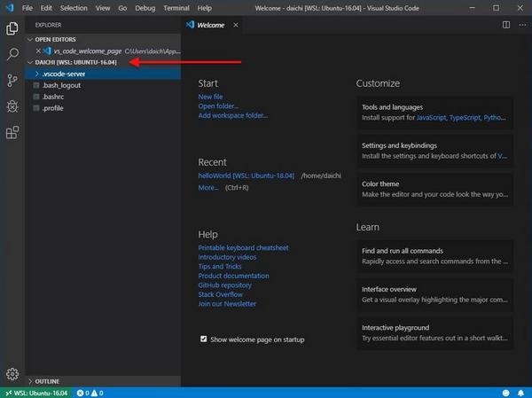
Task: Open the Selection menu
Action: point(74,8)
